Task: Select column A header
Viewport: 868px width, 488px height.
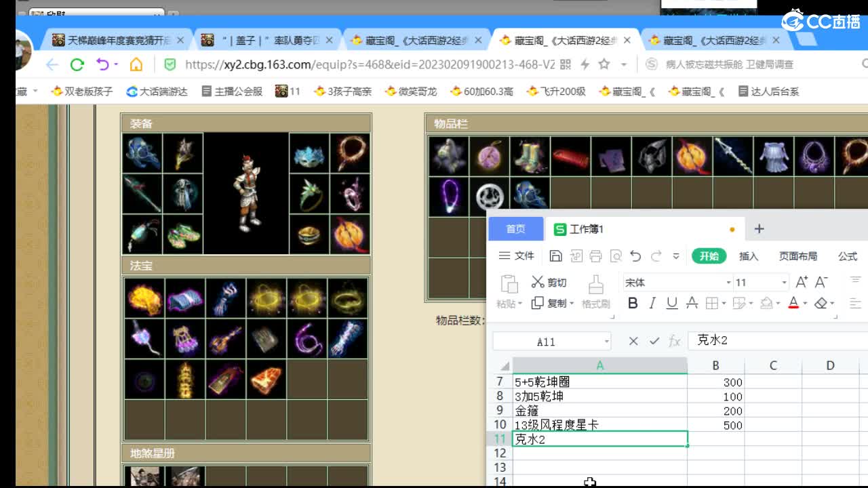Action: pos(599,365)
